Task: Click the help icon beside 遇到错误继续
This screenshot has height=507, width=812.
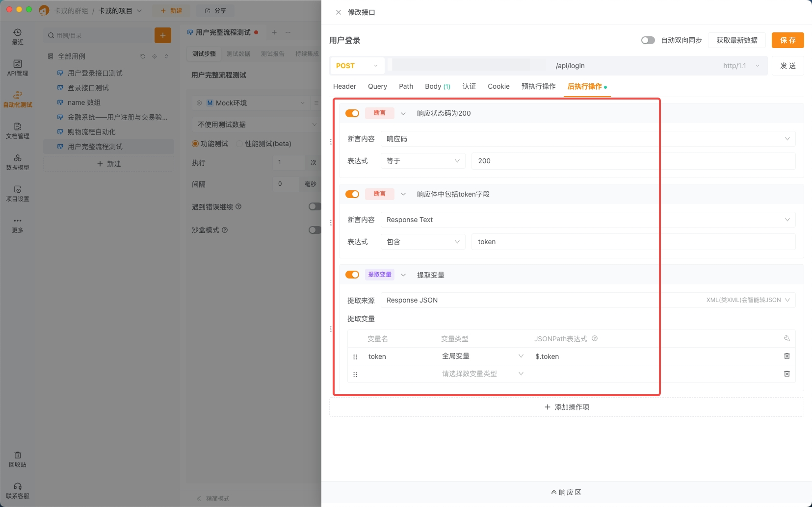Action: 238,206
